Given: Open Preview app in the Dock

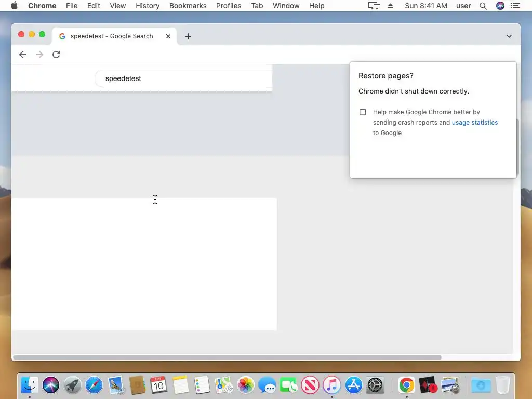Looking at the screenshot, I should pyautogui.click(x=450, y=385).
